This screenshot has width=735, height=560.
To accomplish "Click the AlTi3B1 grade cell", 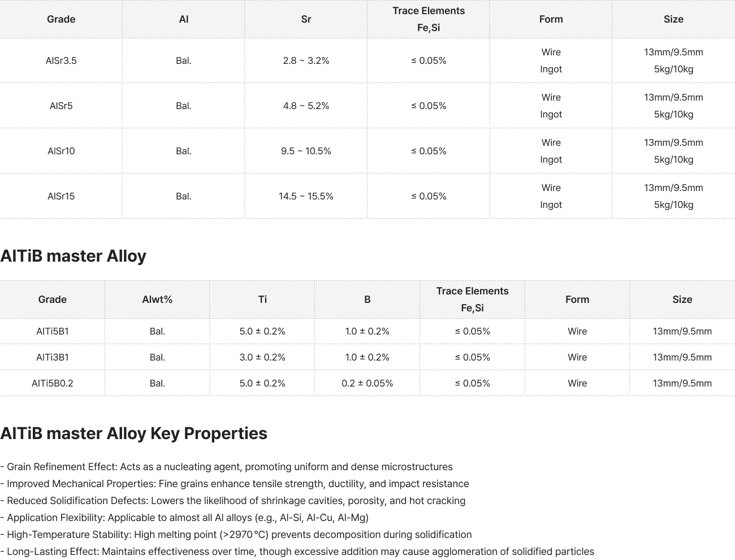I will pyautogui.click(x=53, y=357).
